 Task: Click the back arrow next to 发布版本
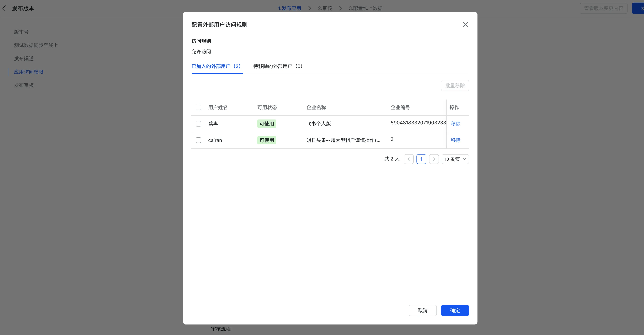[4, 8]
